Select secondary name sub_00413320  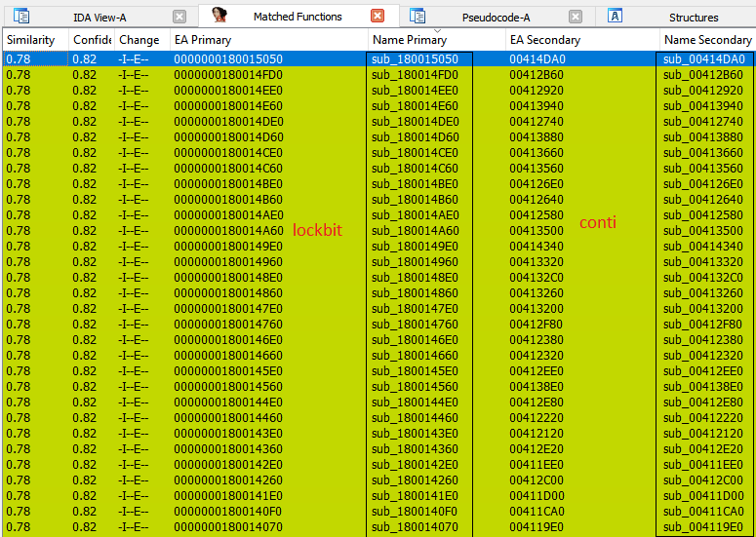pos(703,262)
